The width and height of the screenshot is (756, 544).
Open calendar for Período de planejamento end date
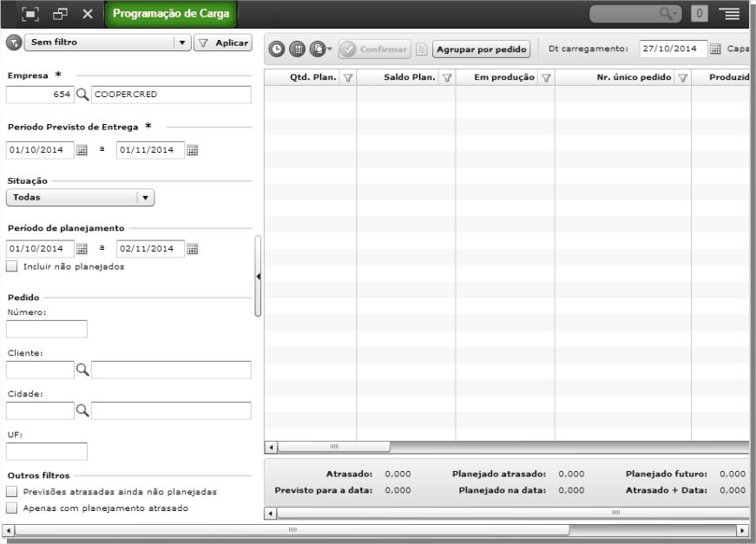(193, 249)
